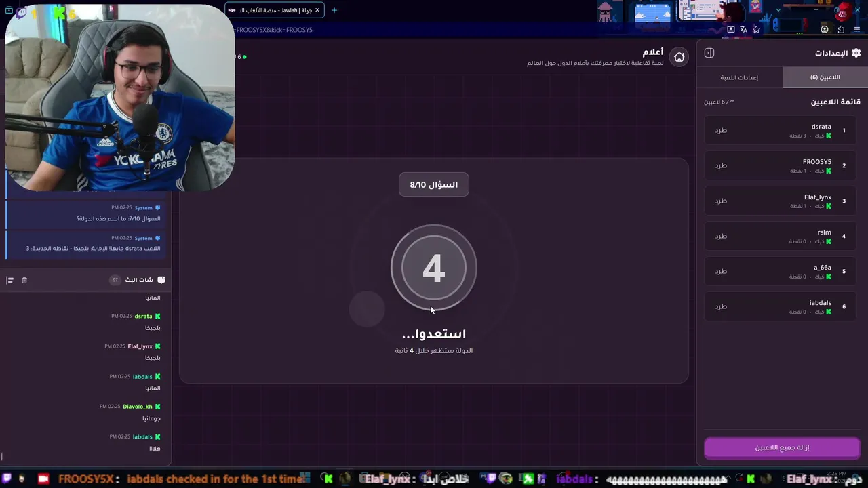Click the Twitch icon on webcam overlay
This screenshot has height=488, width=868.
click(21, 13)
